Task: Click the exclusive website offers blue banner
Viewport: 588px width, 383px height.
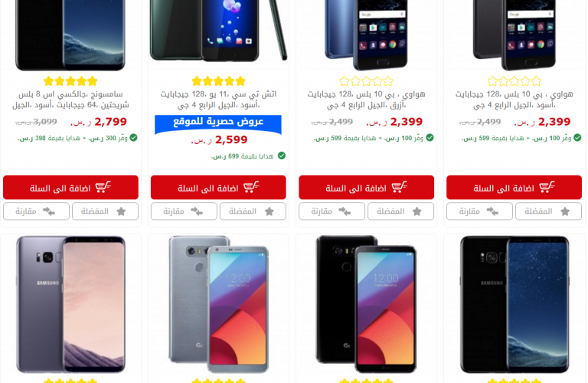Action: point(218,124)
